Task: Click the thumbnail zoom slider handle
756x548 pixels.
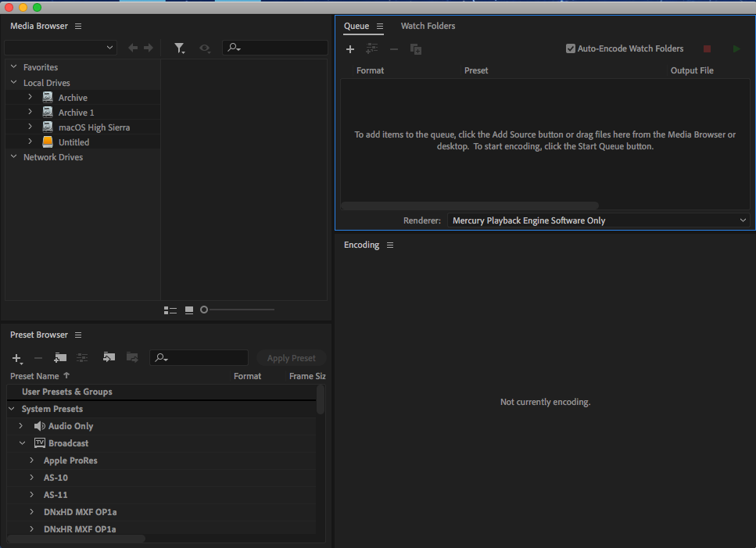Action: click(x=204, y=310)
